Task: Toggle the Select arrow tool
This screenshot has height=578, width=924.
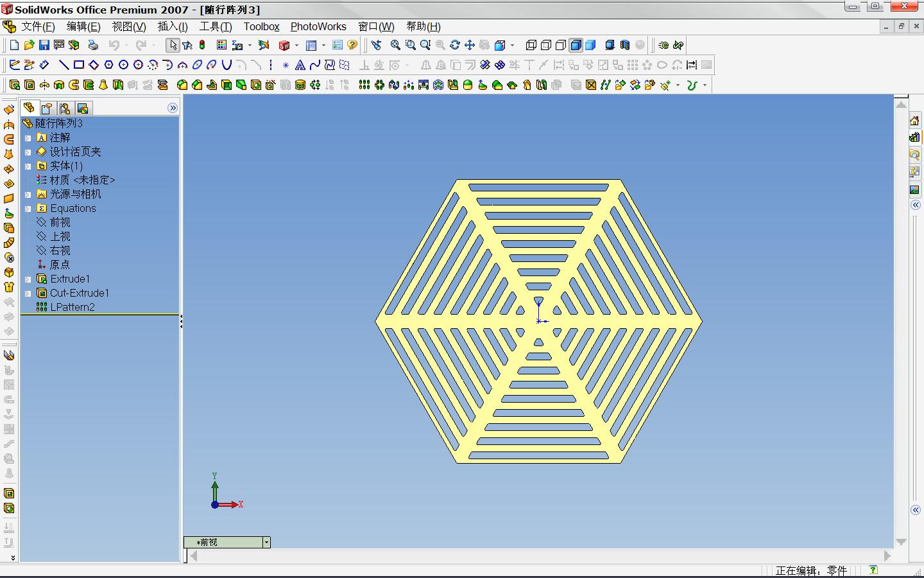Action: tap(173, 45)
